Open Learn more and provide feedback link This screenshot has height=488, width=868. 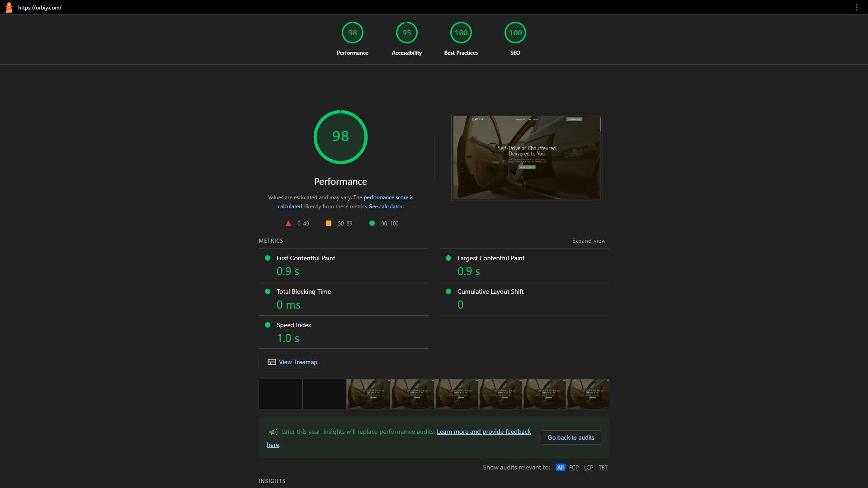click(x=483, y=432)
